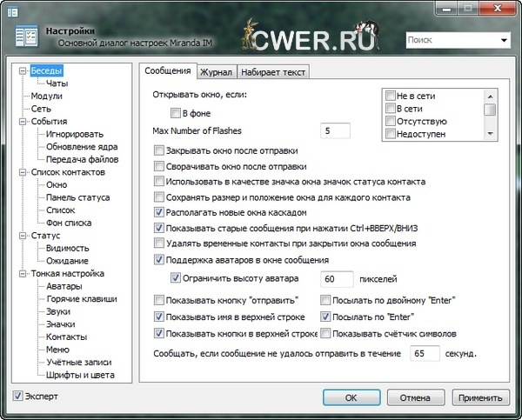Select Модули in the settings tree
The width and height of the screenshot is (522, 420).
pyautogui.click(x=47, y=96)
